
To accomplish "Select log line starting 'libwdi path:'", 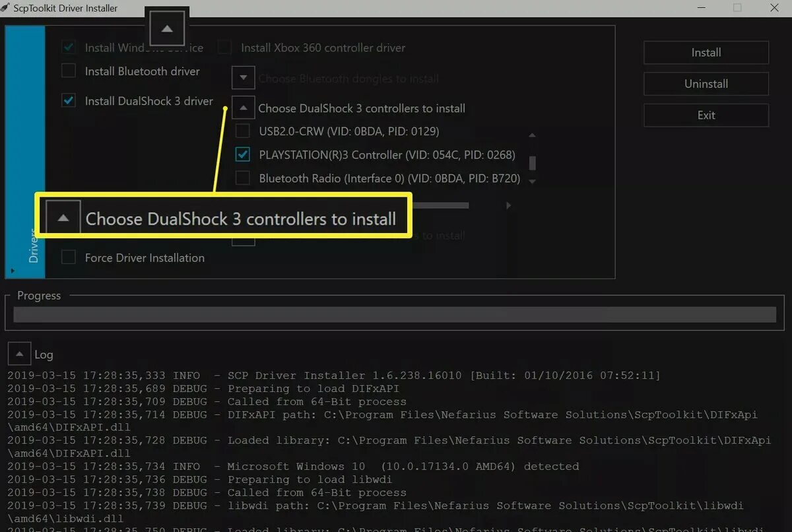I will click(376, 512).
